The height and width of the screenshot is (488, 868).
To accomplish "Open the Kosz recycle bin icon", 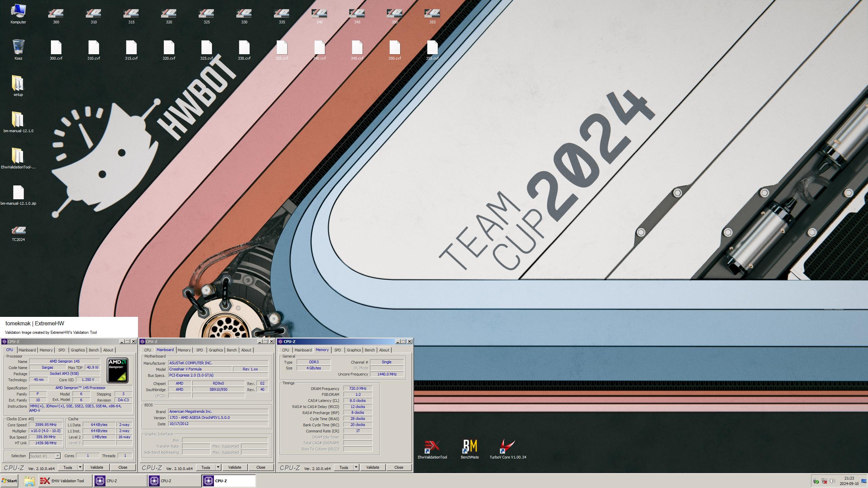I will pos(18,50).
